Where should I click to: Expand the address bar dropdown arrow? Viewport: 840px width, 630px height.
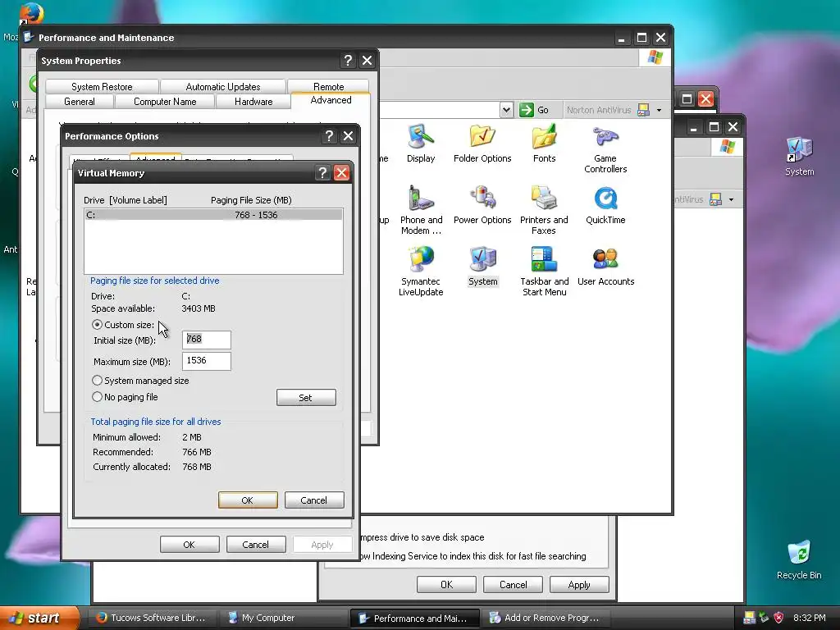click(x=506, y=110)
